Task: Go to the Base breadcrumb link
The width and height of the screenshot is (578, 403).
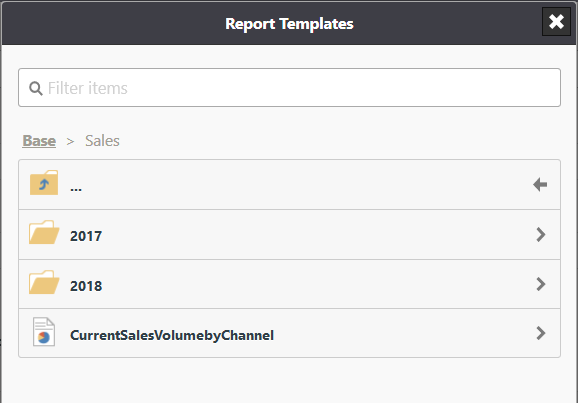Action: pos(39,140)
